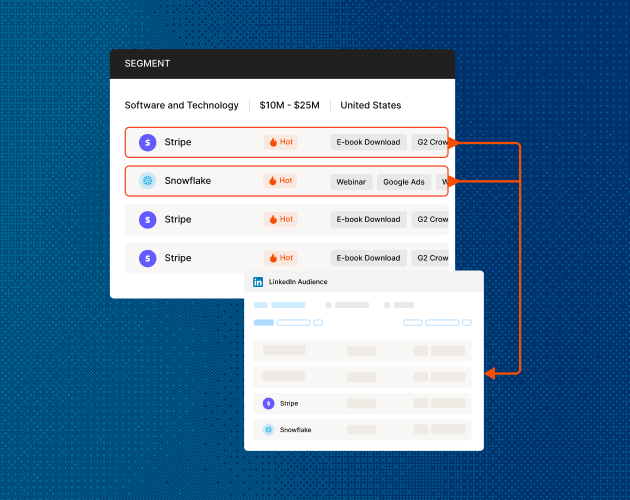Open the LinkedIn Audience title
Viewport: 630px width, 500px height.
tap(298, 282)
